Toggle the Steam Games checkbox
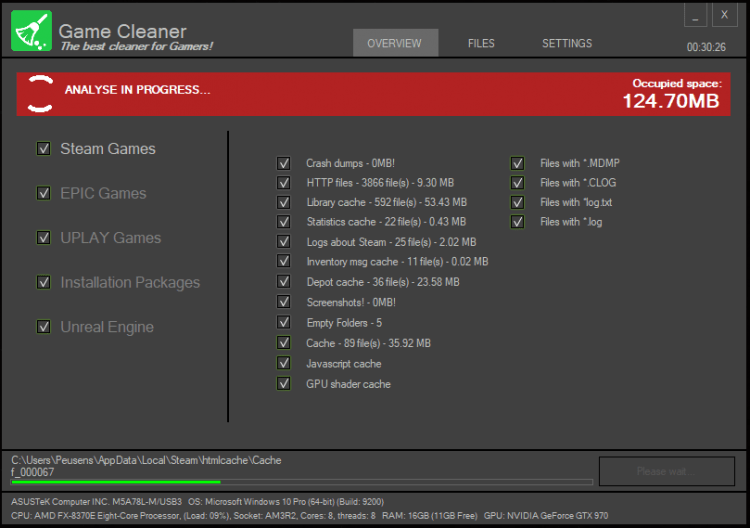 [x=44, y=149]
